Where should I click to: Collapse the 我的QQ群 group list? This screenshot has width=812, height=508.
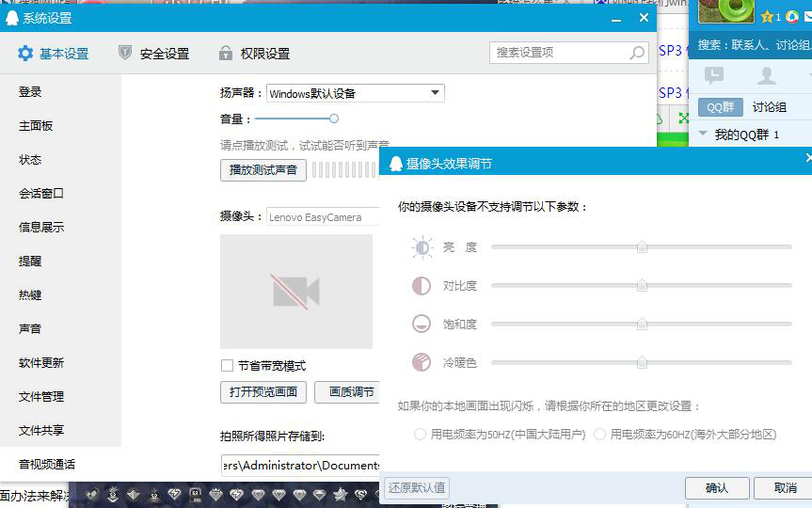click(703, 134)
